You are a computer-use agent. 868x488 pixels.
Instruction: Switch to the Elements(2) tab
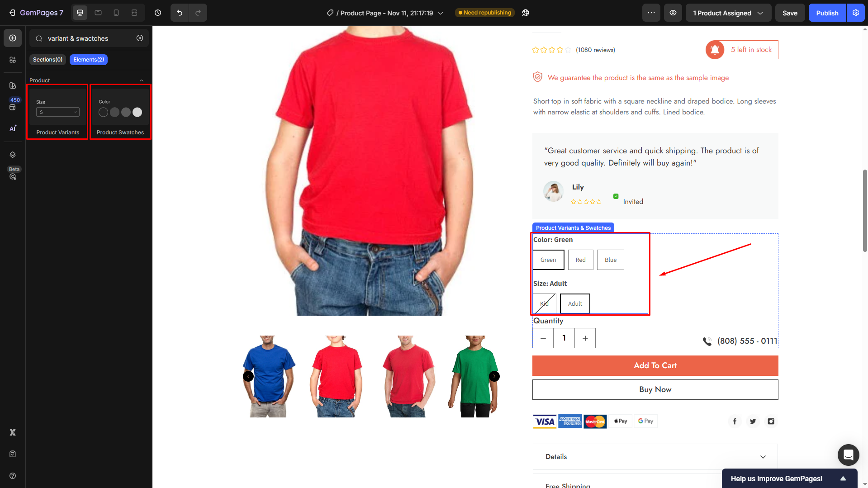[x=89, y=60]
